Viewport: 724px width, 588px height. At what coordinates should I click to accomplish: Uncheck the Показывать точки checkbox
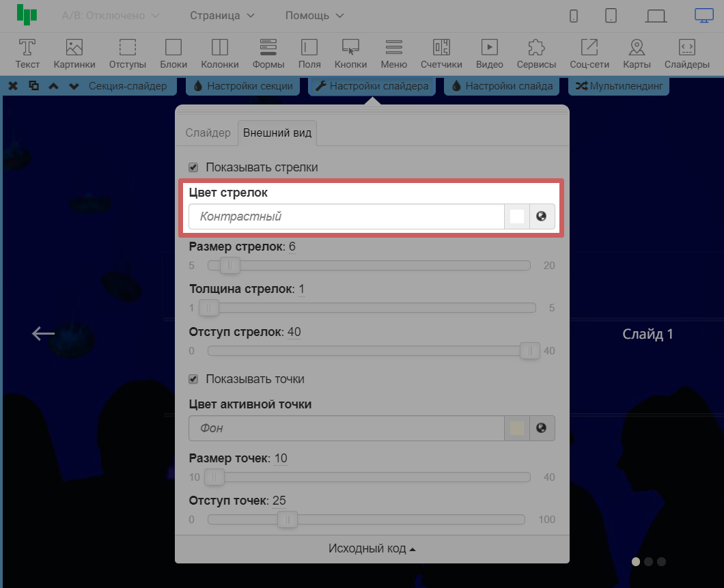(x=193, y=379)
